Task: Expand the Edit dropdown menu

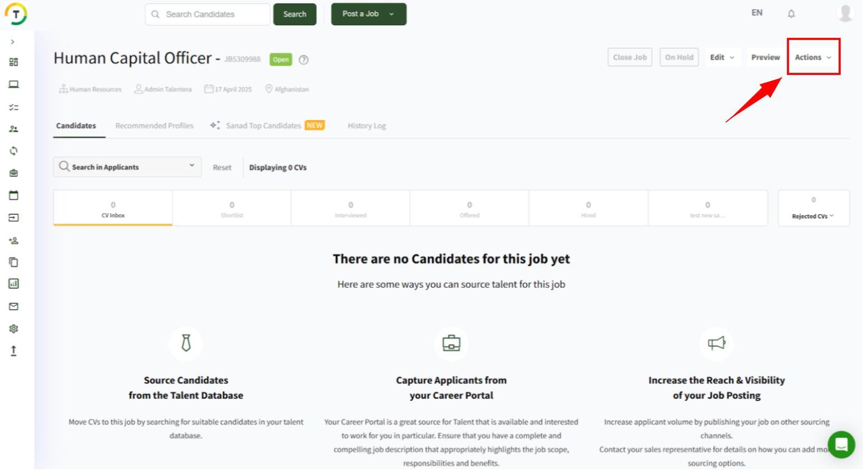Action: 722,57
